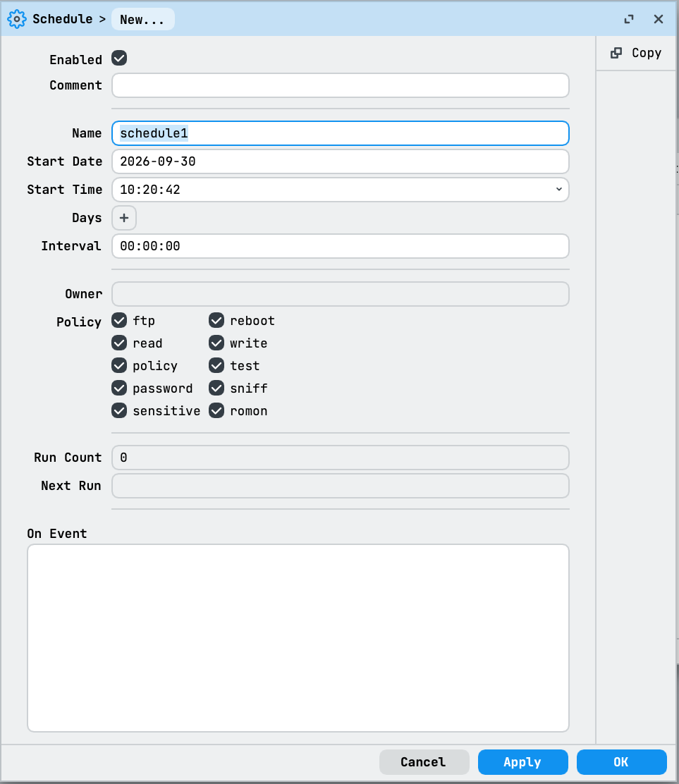
Task: Uncheck the ftp policy
Action: [119, 320]
